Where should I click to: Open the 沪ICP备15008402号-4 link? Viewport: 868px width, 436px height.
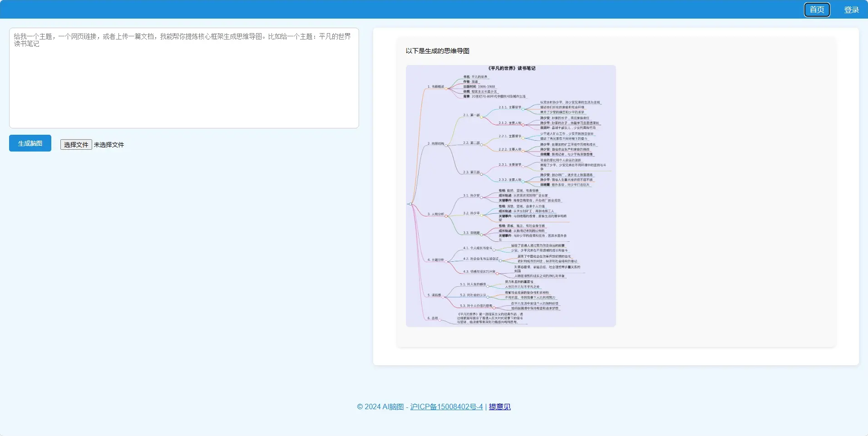coord(446,407)
